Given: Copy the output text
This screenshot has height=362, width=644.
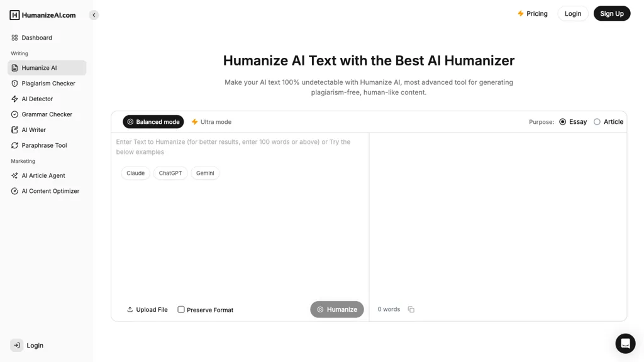Looking at the screenshot, I should point(411,309).
